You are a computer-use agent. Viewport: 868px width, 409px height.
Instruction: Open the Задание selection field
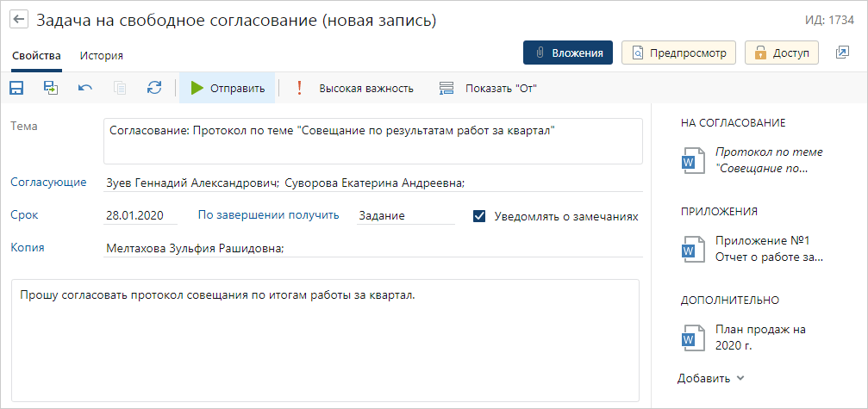point(406,216)
